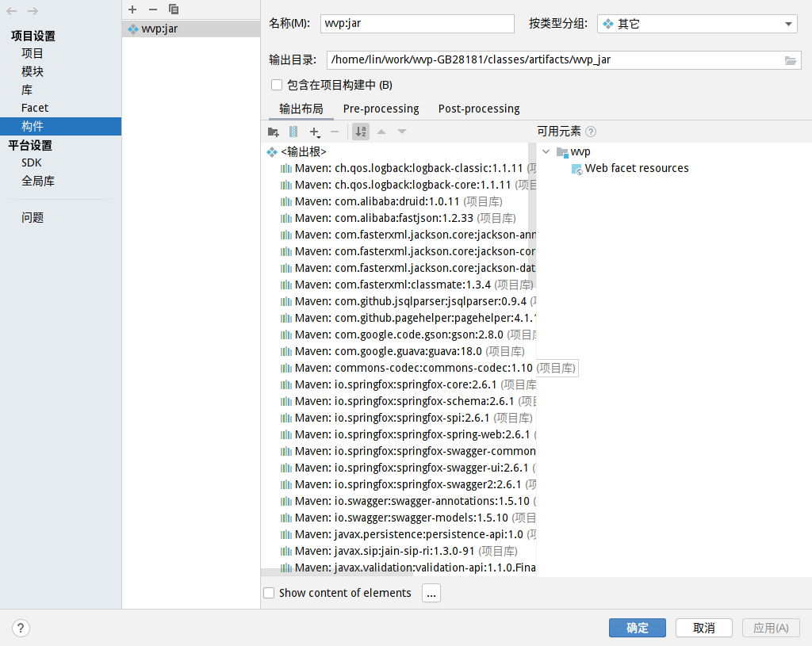Select 模块 in the project settings sidebar

(33, 71)
